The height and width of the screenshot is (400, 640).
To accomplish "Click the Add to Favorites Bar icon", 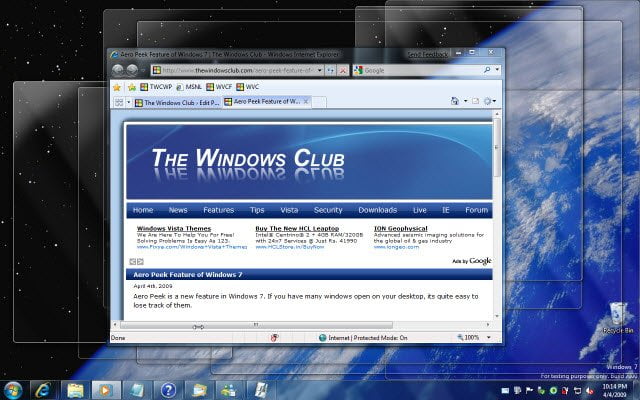I will click(131, 87).
